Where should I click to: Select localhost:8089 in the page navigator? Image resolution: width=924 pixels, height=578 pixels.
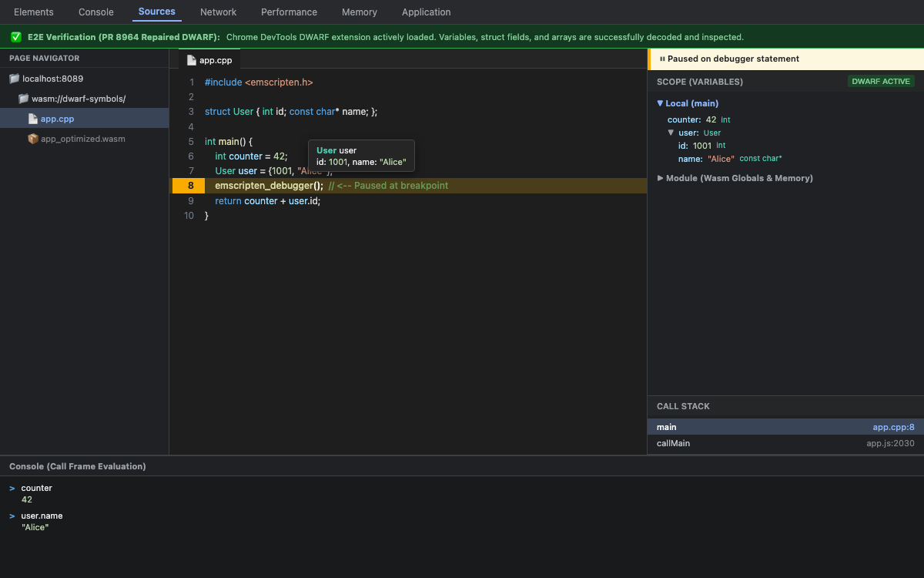tap(85, 79)
